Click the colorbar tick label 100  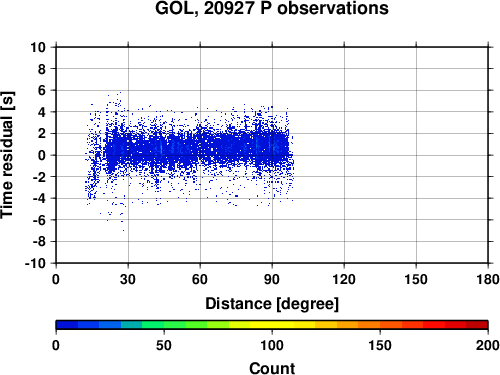tap(272, 345)
